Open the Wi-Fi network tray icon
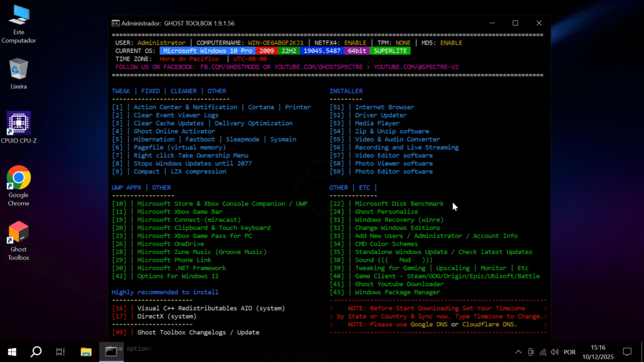The image size is (644, 362). point(542,352)
